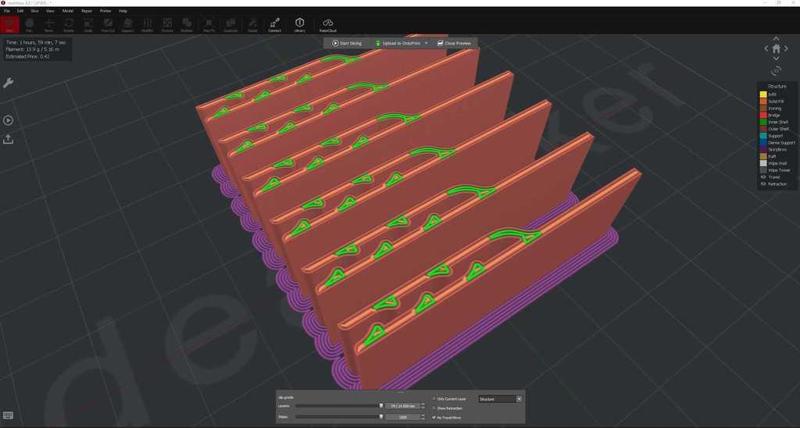The image size is (800, 428).
Task: Click the Steps value input field
Action: (x=403, y=417)
